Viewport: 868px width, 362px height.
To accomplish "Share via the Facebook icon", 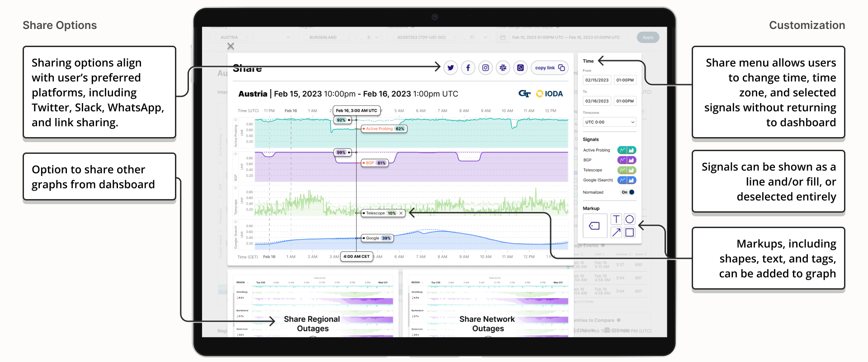I will pos(468,68).
